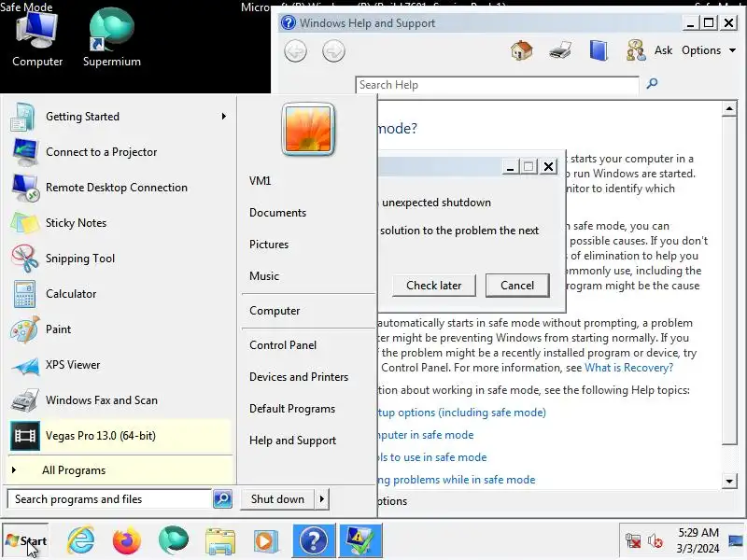Open the Shut down options arrow
The width and height of the screenshot is (747, 560).
pos(322,499)
